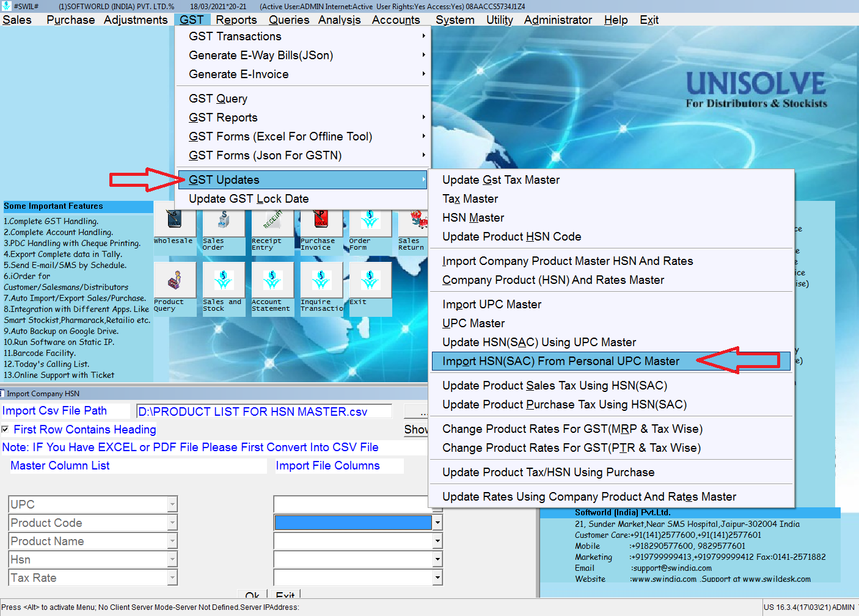Open the Administrator menu

[558, 20]
